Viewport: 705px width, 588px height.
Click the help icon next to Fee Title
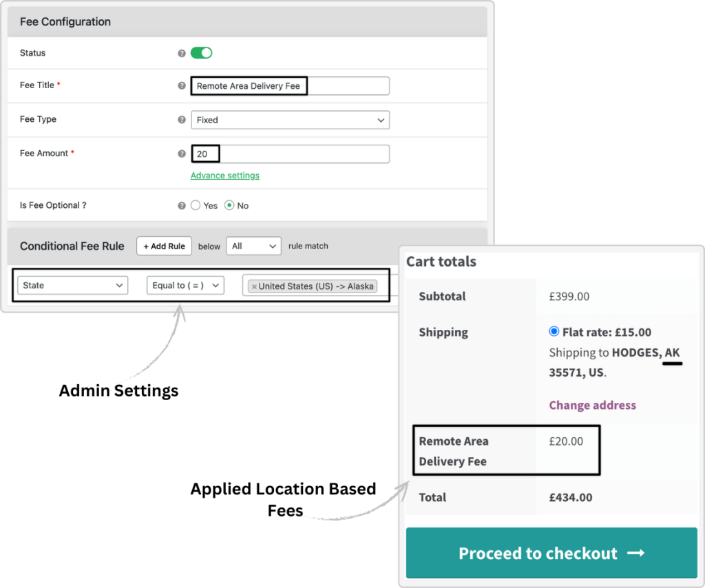[x=182, y=85]
